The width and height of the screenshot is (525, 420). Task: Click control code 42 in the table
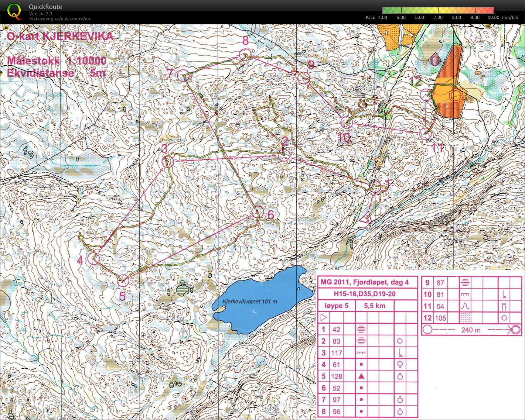coord(336,330)
